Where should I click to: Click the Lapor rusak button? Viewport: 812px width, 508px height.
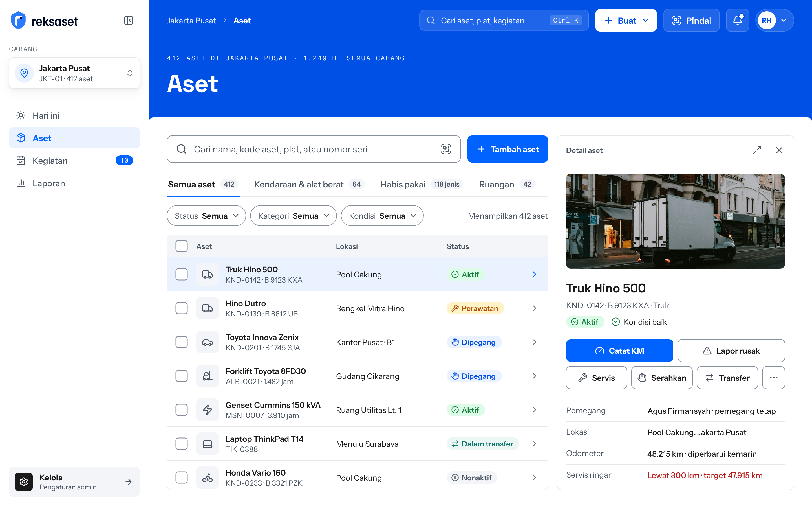731,351
